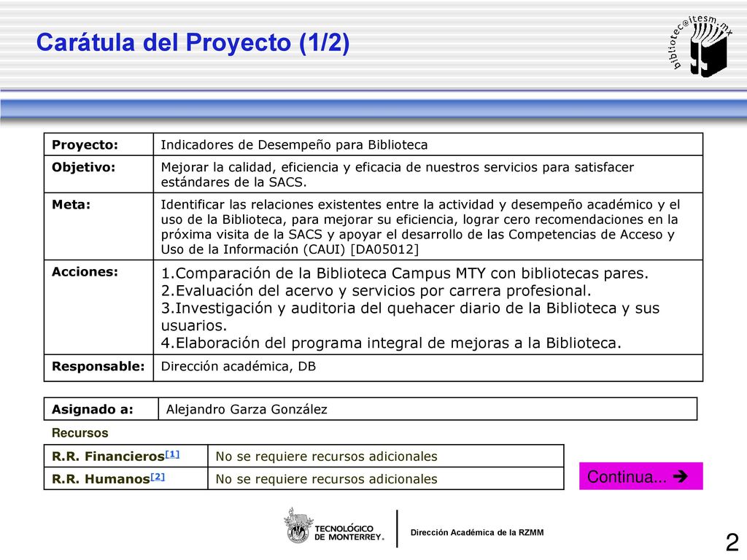This screenshot has height=560, width=747.
Task: Open footnote link [2] beside R.R. Humanos
Action: click(158, 476)
